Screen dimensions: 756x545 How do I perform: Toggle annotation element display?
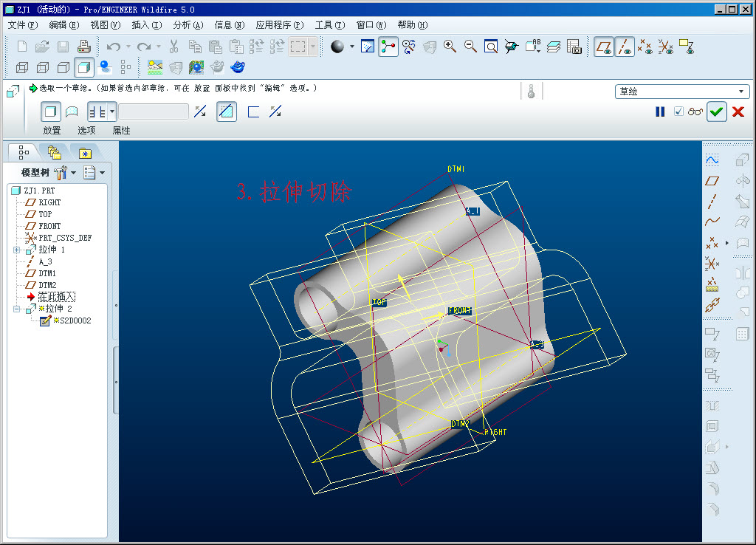click(686, 47)
